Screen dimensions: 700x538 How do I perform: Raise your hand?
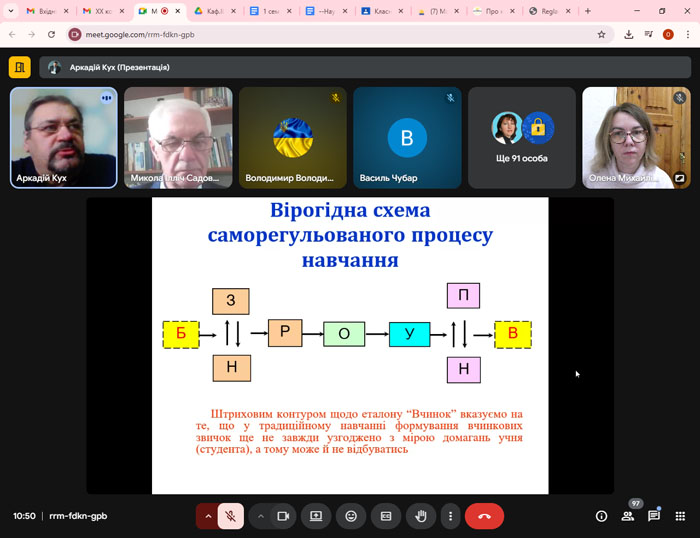click(421, 516)
